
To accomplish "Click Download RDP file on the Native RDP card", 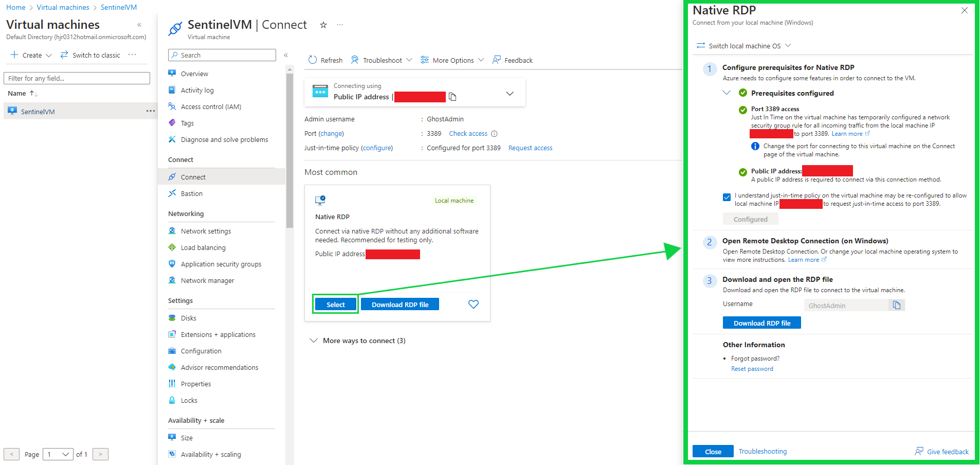I will click(400, 305).
